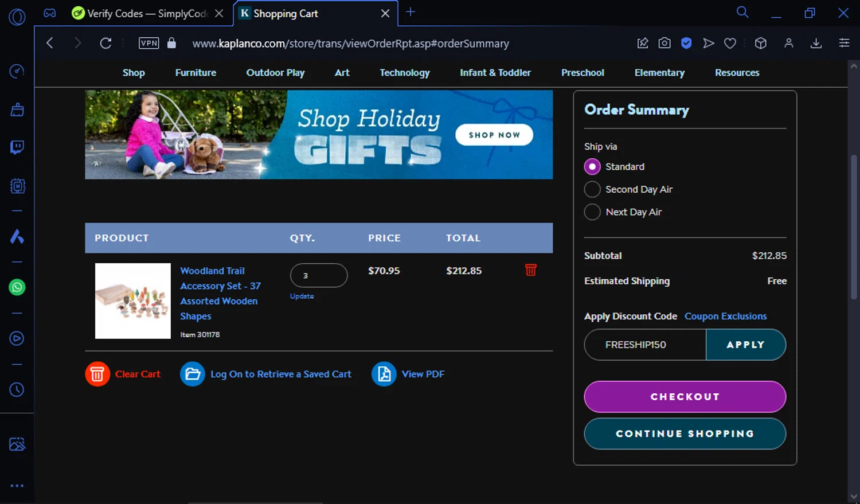The image size is (860, 504).
Task: Click the discount code input field
Action: click(x=645, y=345)
